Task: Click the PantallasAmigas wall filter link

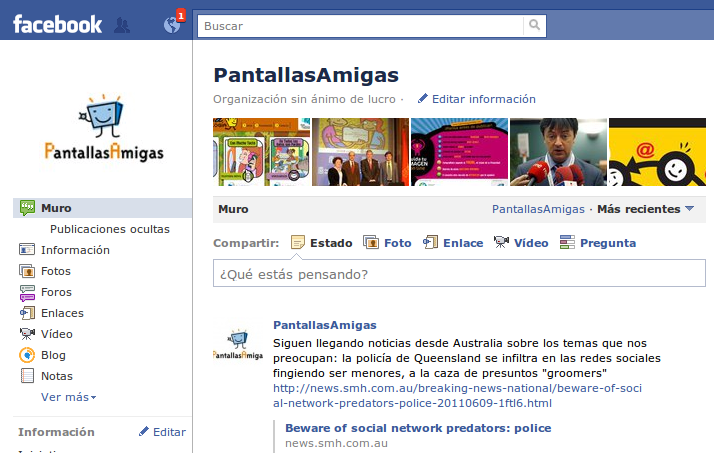Action: (538, 209)
